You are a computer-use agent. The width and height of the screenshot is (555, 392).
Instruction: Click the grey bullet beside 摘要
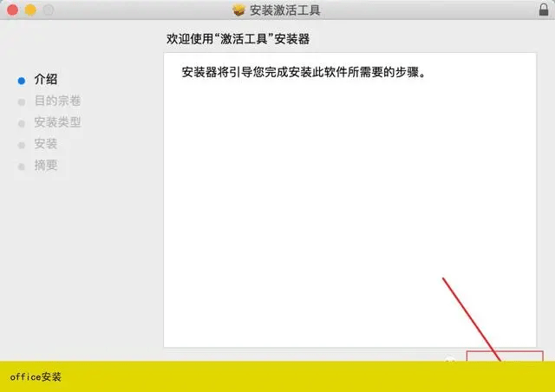pyautogui.click(x=22, y=167)
